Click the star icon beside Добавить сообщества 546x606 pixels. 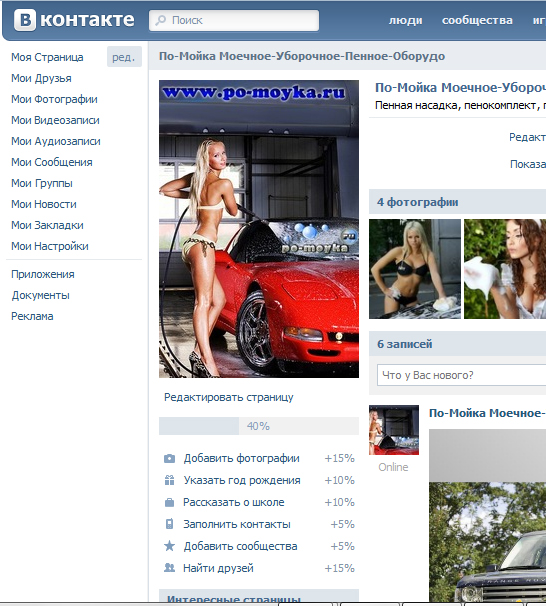click(x=169, y=546)
